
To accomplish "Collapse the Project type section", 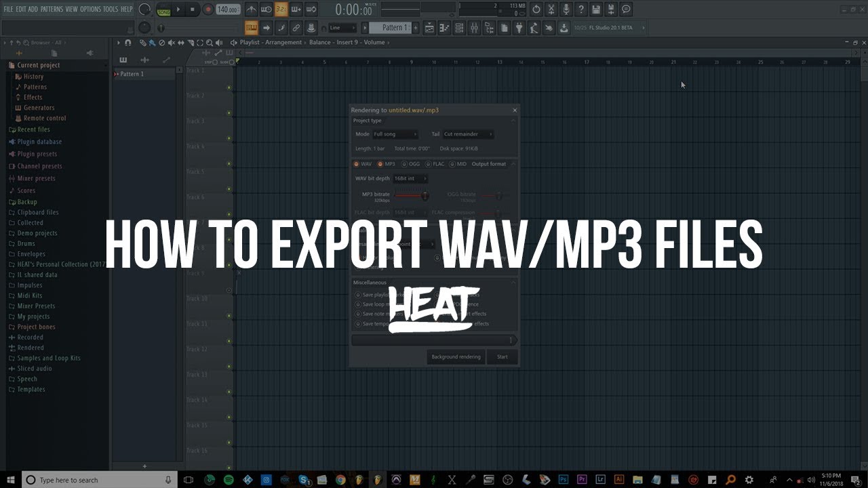I will click(513, 121).
